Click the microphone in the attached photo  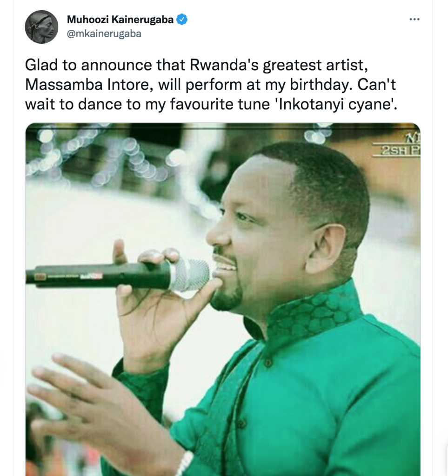119,275
